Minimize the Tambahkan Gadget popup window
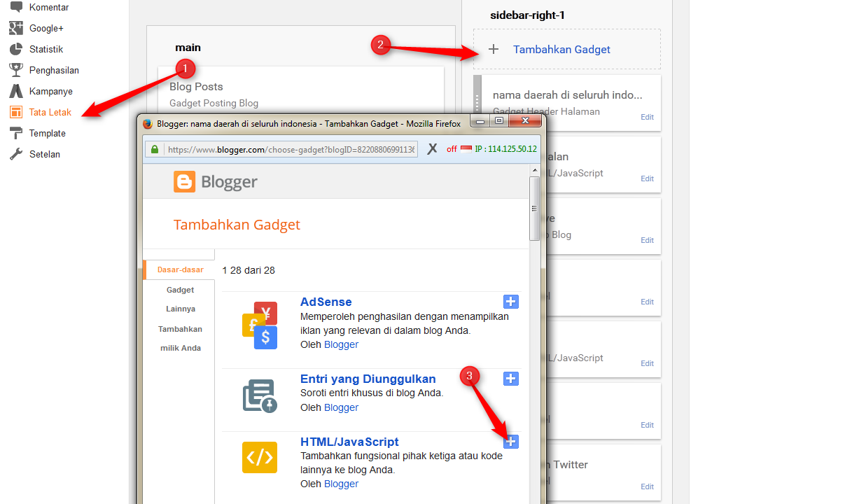Image resolution: width=845 pixels, height=504 pixels. point(480,121)
